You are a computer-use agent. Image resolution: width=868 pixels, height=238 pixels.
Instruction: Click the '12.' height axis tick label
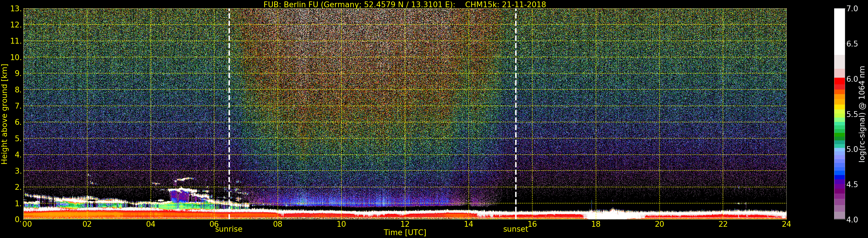click(16, 25)
